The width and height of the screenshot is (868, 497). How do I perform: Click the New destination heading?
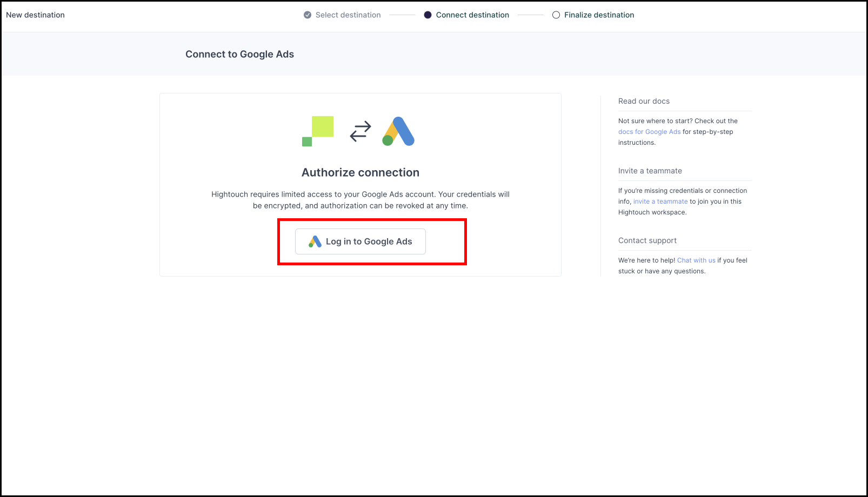[35, 15]
